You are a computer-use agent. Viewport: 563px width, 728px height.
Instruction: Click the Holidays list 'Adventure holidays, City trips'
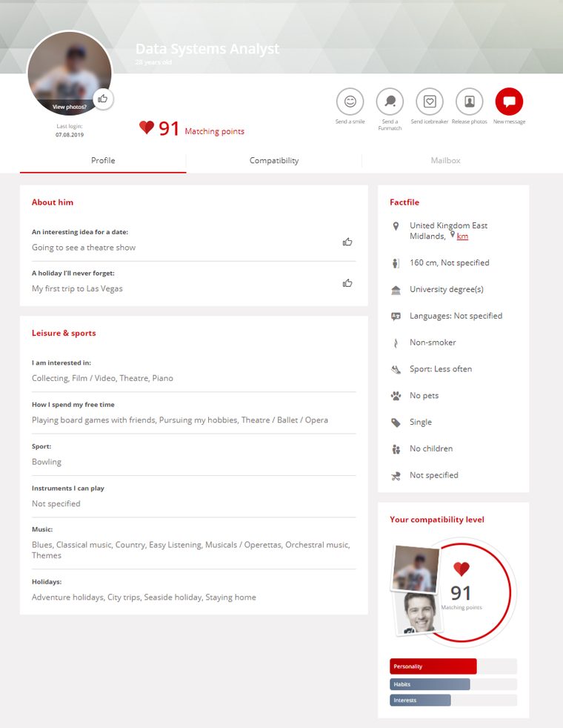click(x=144, y=597)
